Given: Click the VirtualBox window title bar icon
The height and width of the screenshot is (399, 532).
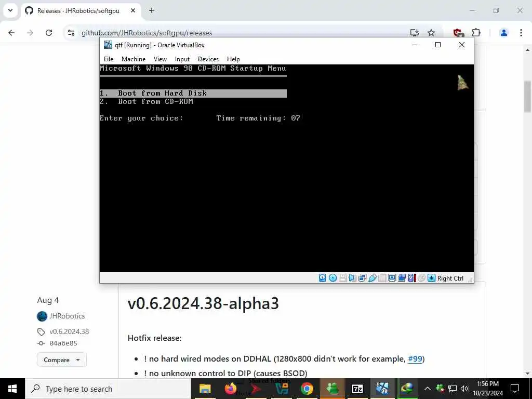Looking at the screenshot, I should 108,45.
